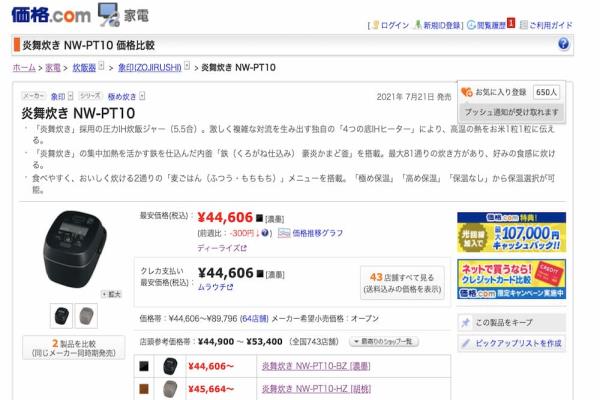The width and height of the screenshot is (600, 400).
Task: Select the black rice cooker thumbnail
Action: click(61, 316)
